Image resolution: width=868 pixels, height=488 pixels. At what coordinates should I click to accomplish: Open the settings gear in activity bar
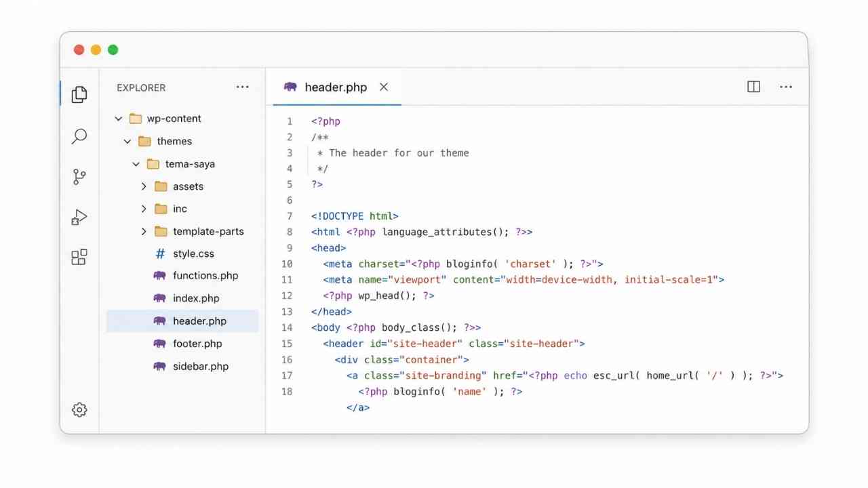click(79, 409)
